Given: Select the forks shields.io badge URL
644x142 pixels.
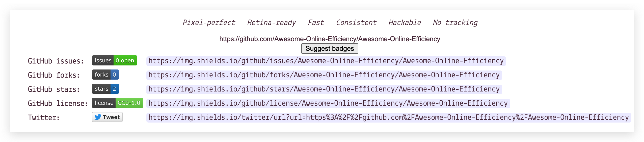Looking at the screenshot, I should [x=324, y=75].
